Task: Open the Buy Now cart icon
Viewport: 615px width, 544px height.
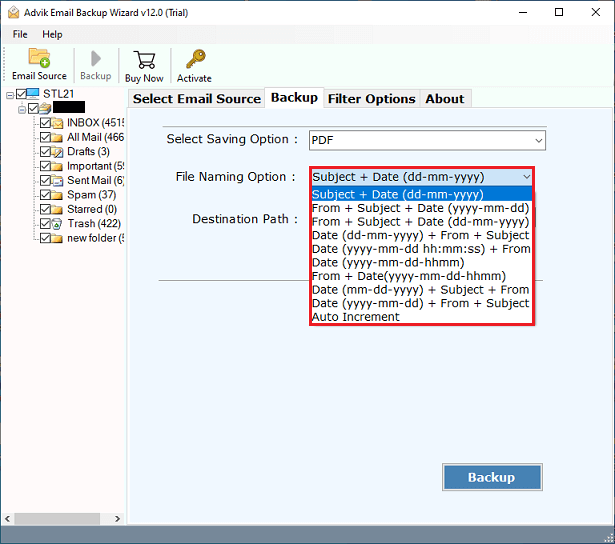Action: 144,60
